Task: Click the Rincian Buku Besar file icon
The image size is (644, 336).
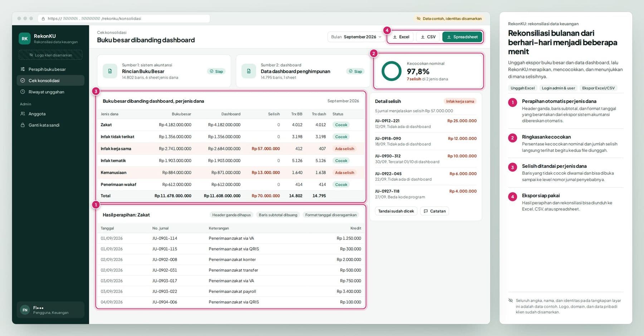Action: tap(110, 71)
